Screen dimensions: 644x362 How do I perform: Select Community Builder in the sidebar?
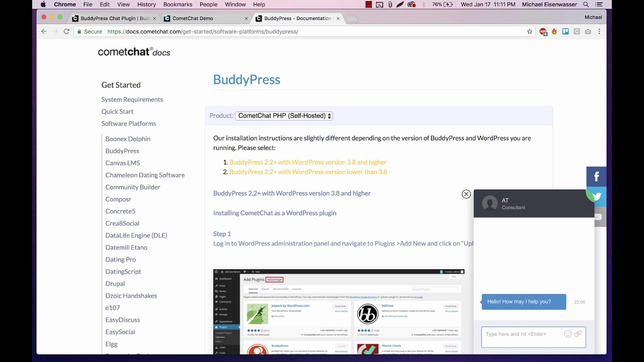click(x=133, y=187)
